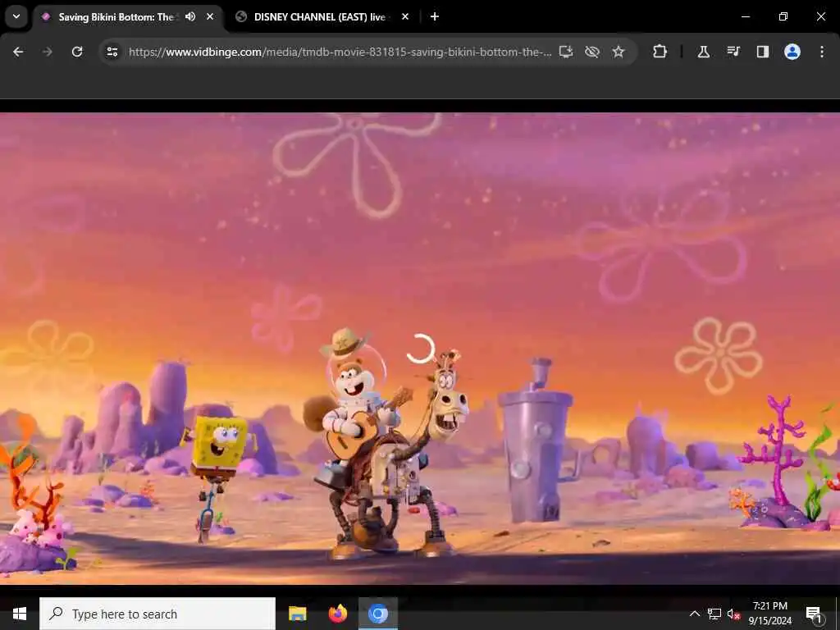Open File Explorer from the taskbar

(297, 614)
